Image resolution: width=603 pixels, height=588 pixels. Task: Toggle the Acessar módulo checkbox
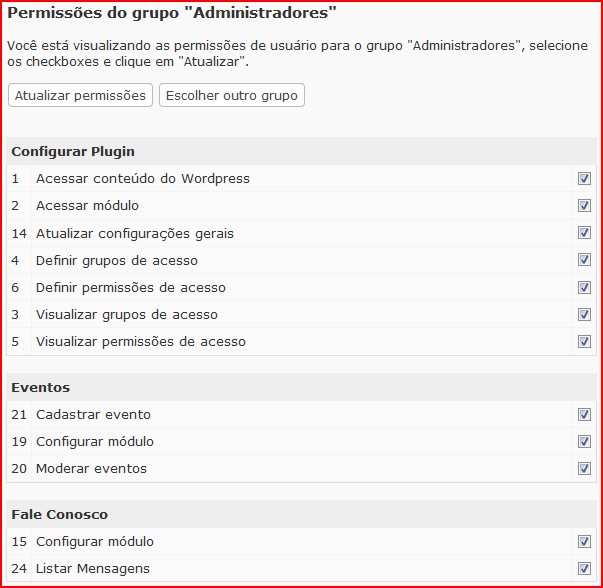click(x=584, y=205)
